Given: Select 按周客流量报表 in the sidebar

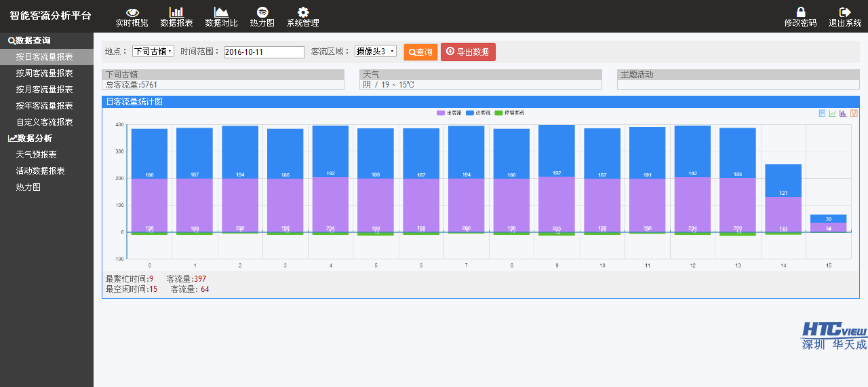Looking at the screenshot, I should 45,73.
